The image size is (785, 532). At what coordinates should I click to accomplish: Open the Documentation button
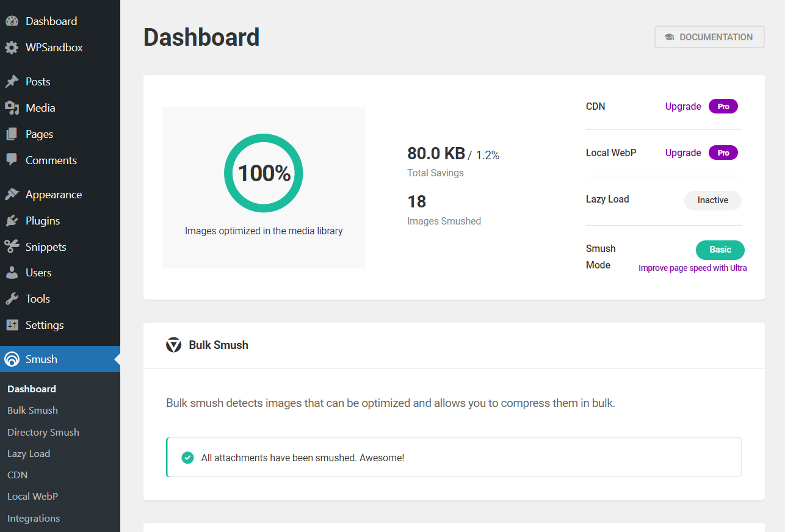709,37
